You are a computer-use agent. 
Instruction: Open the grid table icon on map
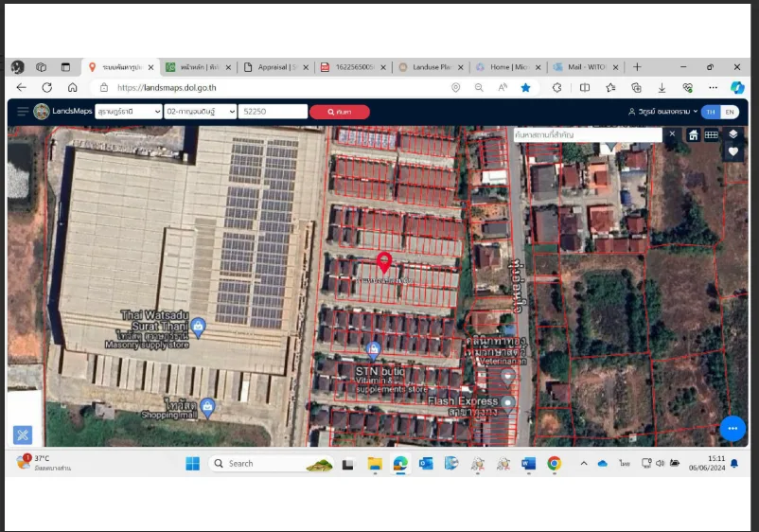point(711,135)
